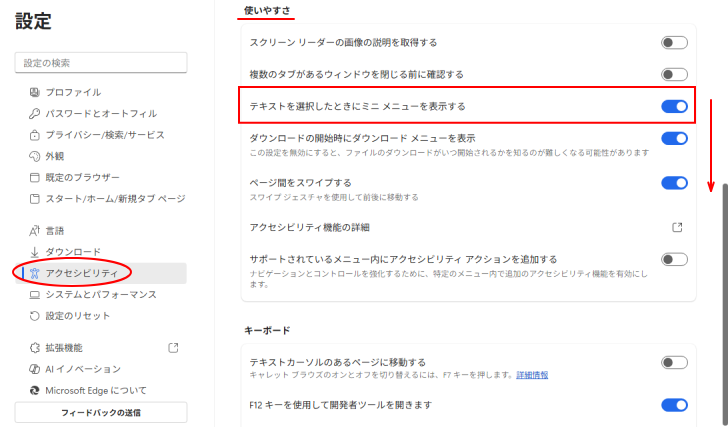Click the browser icon beside 既定のブラウザー
The image size is (728, 427).
click(34, 177)
